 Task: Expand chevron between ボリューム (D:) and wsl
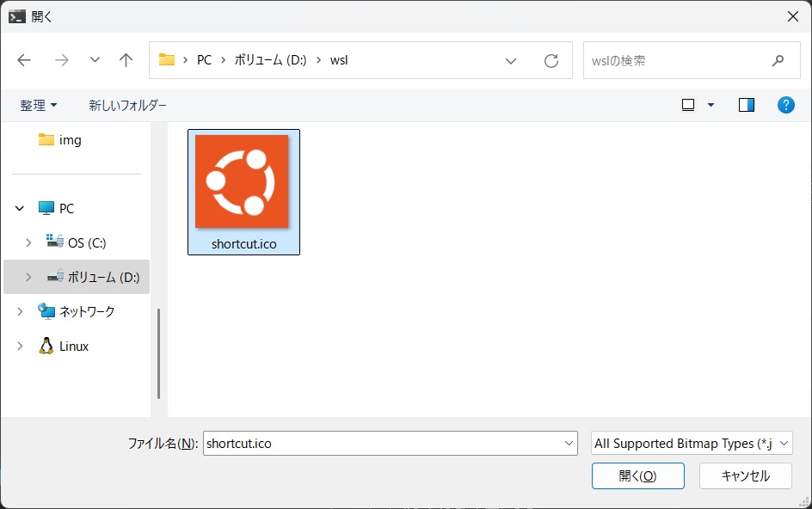(x=318, y=60)
